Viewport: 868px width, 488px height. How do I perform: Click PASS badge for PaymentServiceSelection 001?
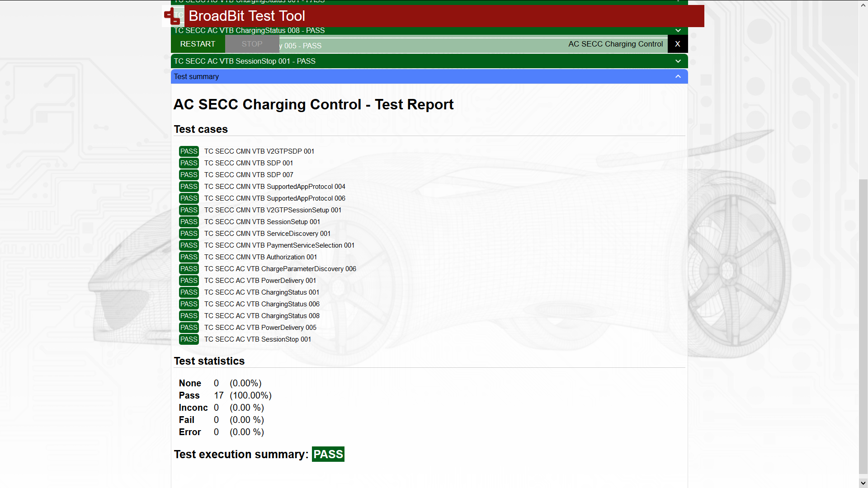[189, 245]
